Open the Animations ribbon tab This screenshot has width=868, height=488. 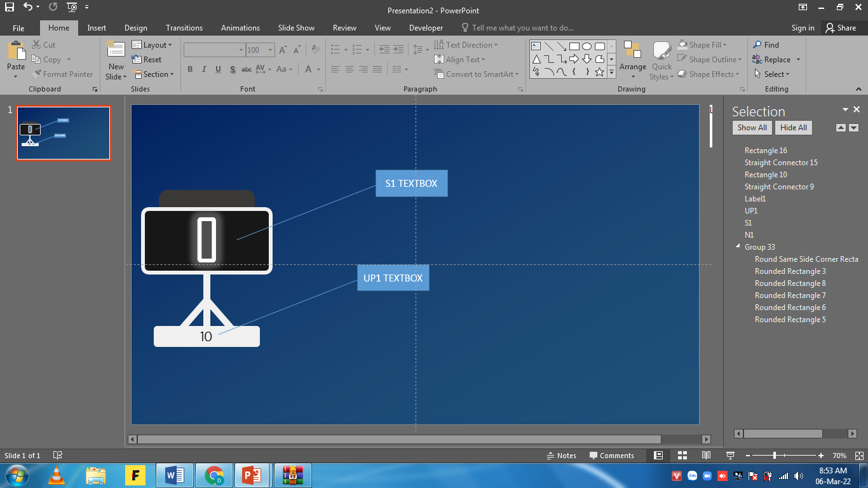point(240,28)
